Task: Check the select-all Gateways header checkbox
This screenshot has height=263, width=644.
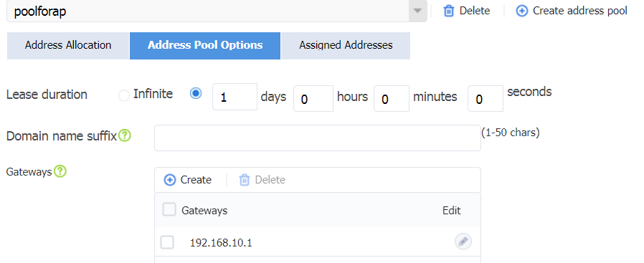Action: 169,210
